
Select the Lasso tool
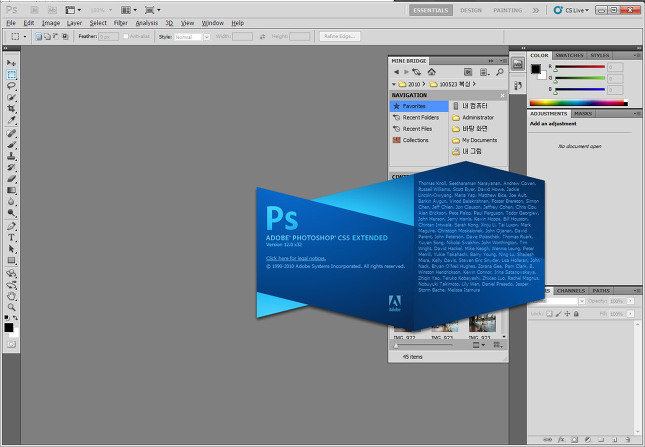[11, 86]
